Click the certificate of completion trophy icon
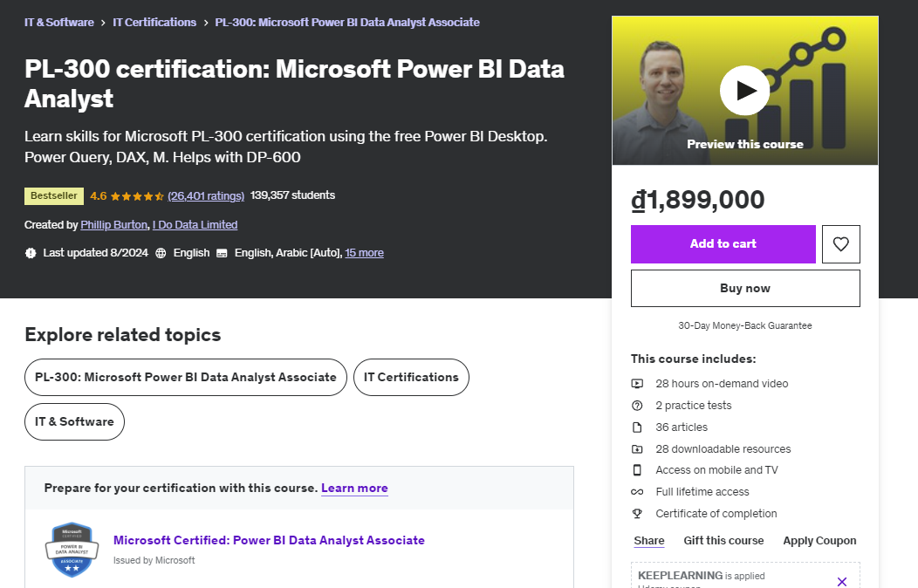The image size is (918, 588). [640, 513]
